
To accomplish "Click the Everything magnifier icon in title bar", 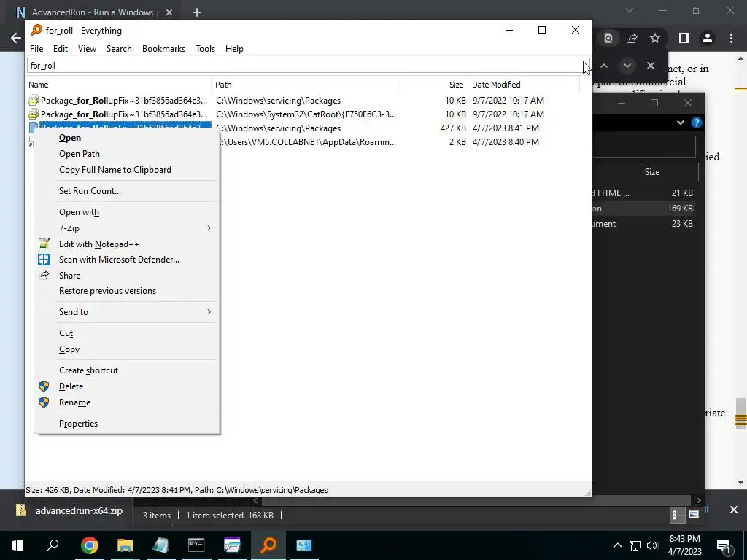I will [x=36, y=30].
